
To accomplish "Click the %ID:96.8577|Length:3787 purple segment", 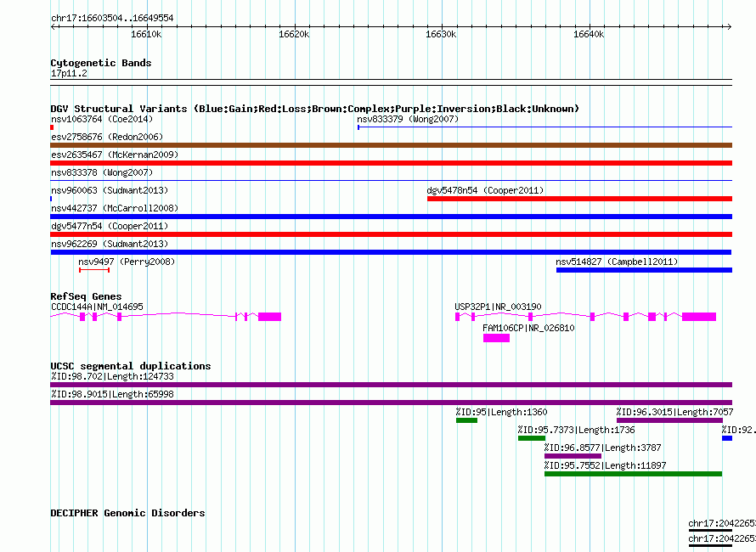I will pos(573,456).
